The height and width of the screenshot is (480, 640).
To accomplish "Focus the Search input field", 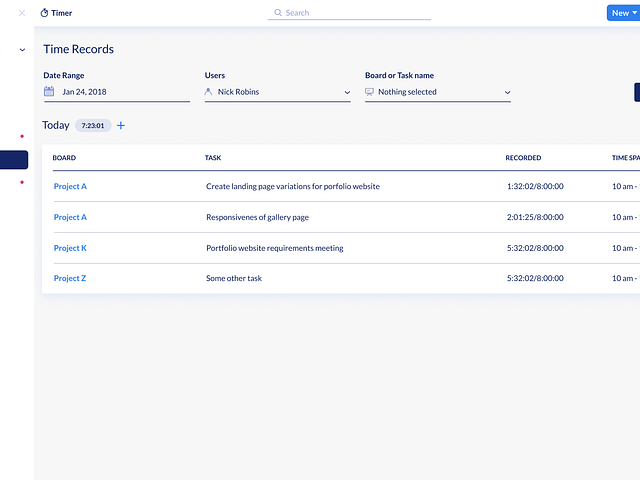I will coord(349,13).
